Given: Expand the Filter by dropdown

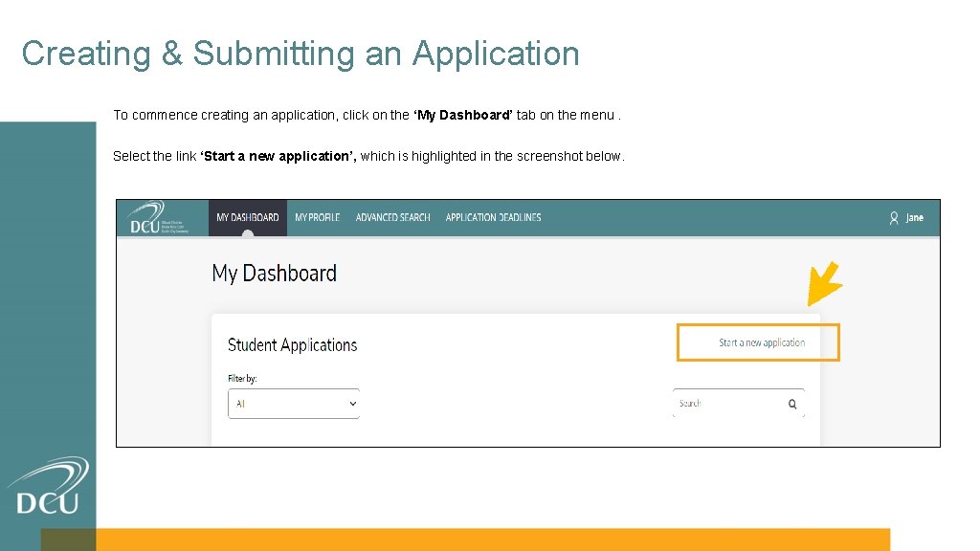Looking at the screenshot, I should click(x=294, y=404).
